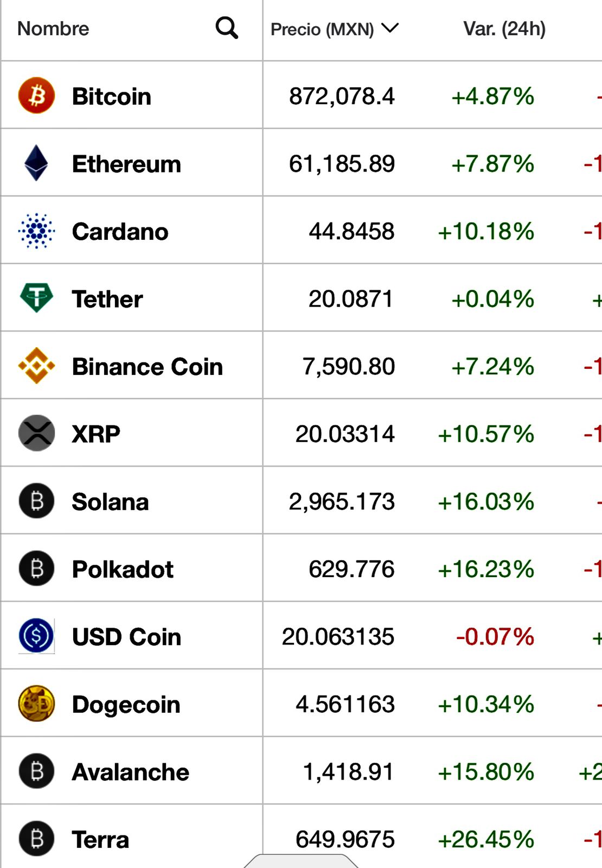Open the name search magnifier icon

pyautogui.click(x=227, y=28)
